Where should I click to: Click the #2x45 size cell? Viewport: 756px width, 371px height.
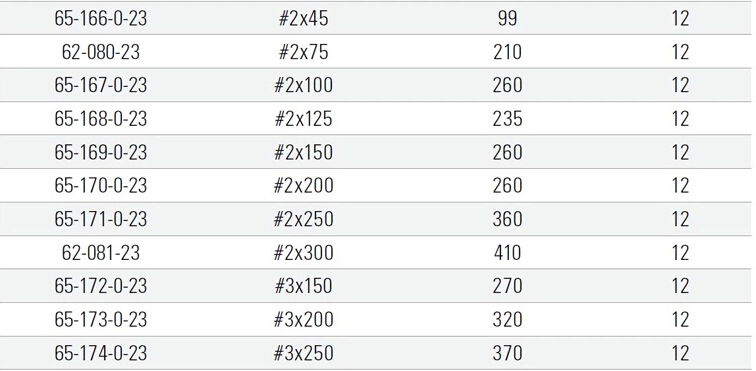click(303, 18)
